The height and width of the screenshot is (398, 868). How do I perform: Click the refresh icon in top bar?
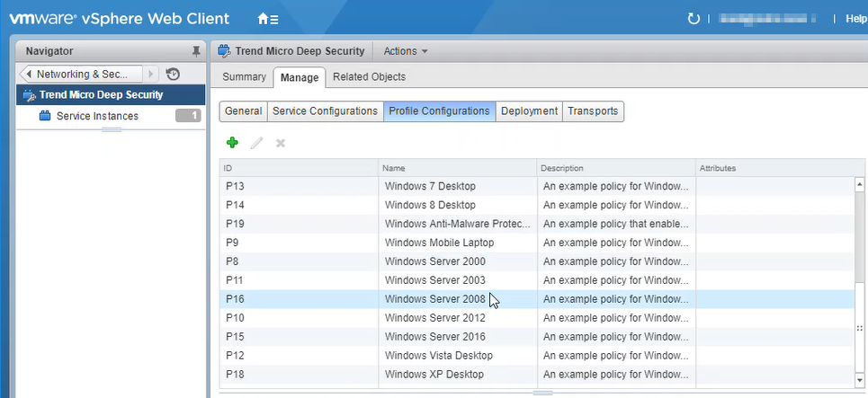click(694, 19)
